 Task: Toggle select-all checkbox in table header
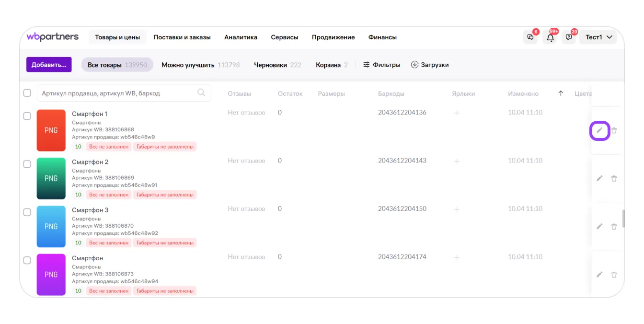coord(27,93)
